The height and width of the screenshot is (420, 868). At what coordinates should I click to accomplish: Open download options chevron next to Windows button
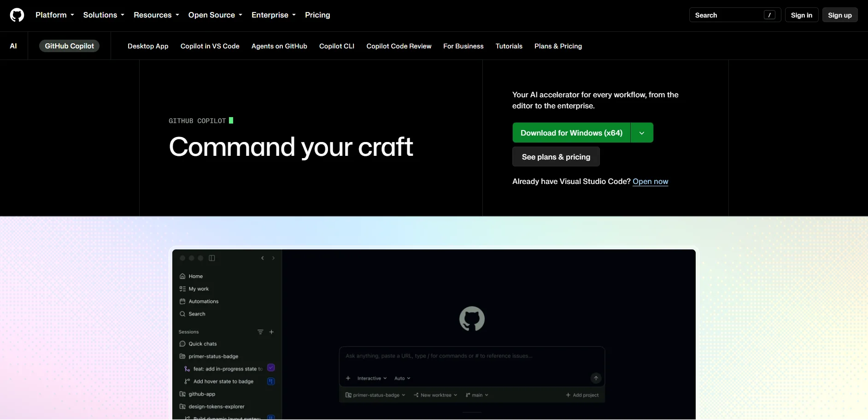(x=642, y=133)
